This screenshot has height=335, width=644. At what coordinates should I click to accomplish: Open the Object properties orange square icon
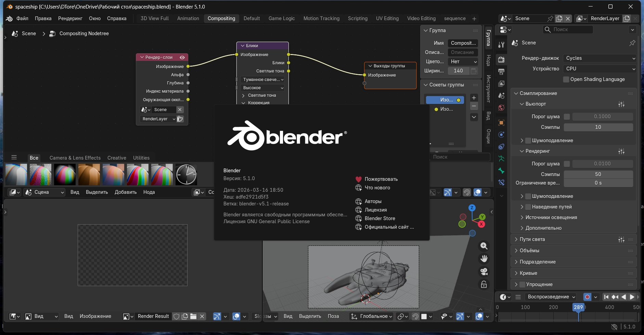[501, 123]
